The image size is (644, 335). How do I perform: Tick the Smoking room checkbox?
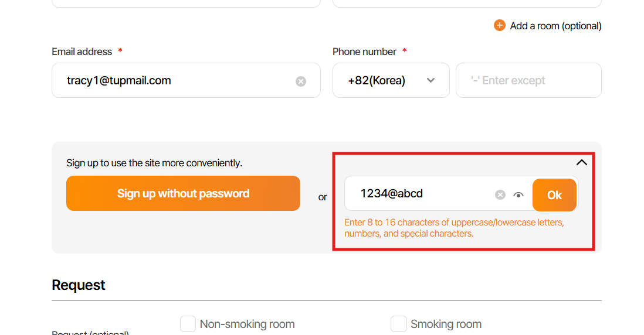(399, 324)
